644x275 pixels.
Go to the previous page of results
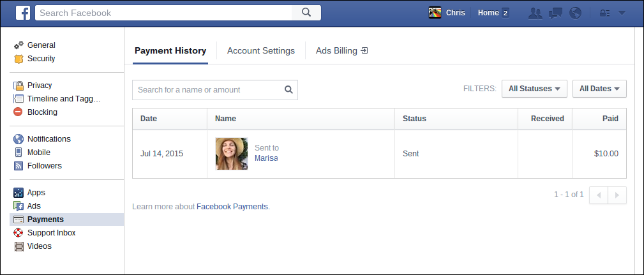pos(599,195)
